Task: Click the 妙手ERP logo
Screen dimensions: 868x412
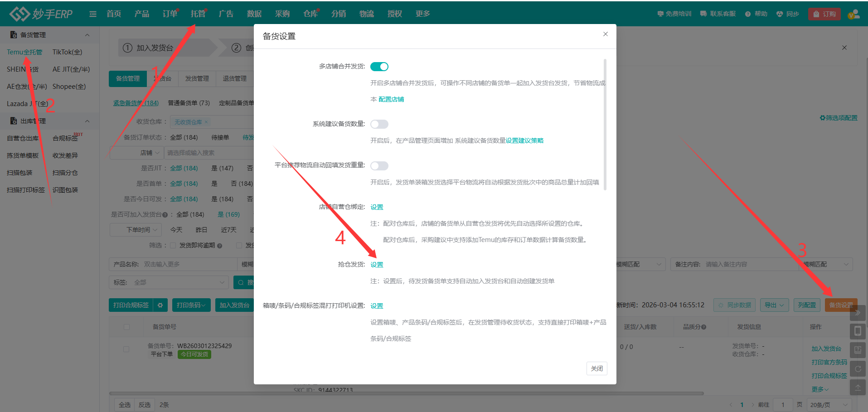Action: coord(41,14)
